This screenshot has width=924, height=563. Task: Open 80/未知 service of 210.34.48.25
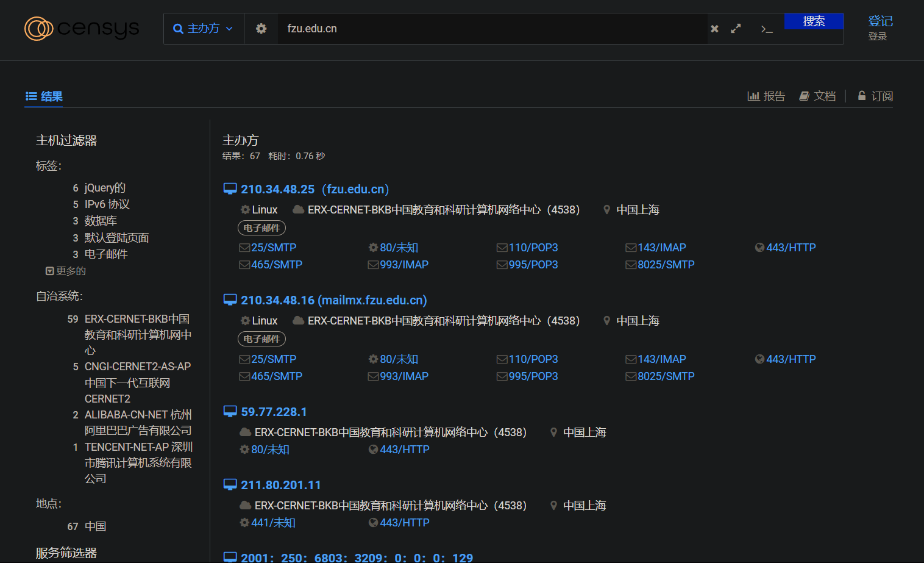point(393,248)
